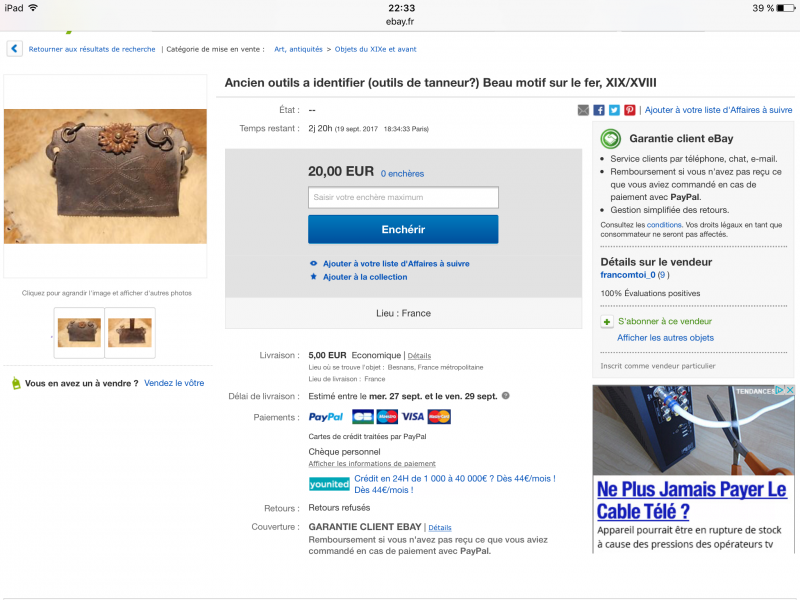Select the first tool photo thumbnail

tap(79, 333)
